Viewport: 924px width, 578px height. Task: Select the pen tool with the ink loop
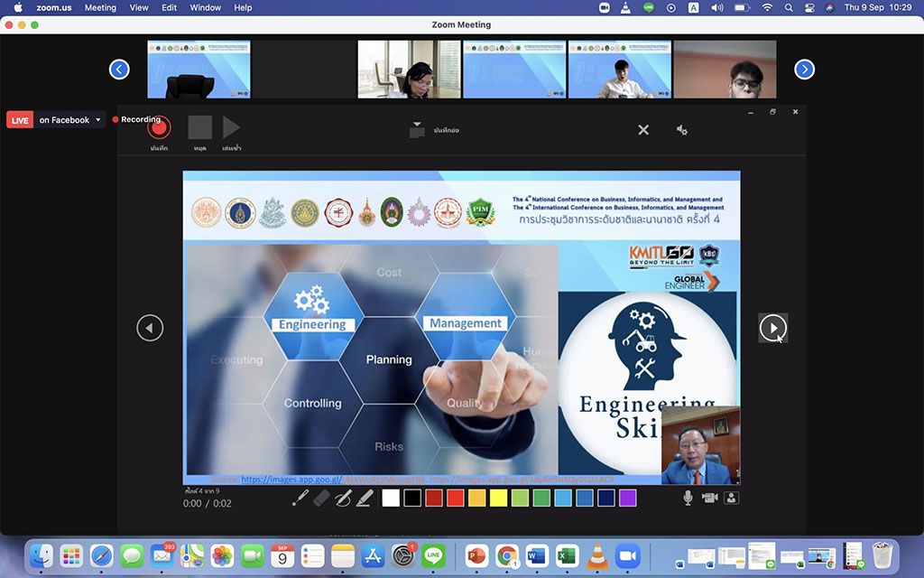pos(343,498)
